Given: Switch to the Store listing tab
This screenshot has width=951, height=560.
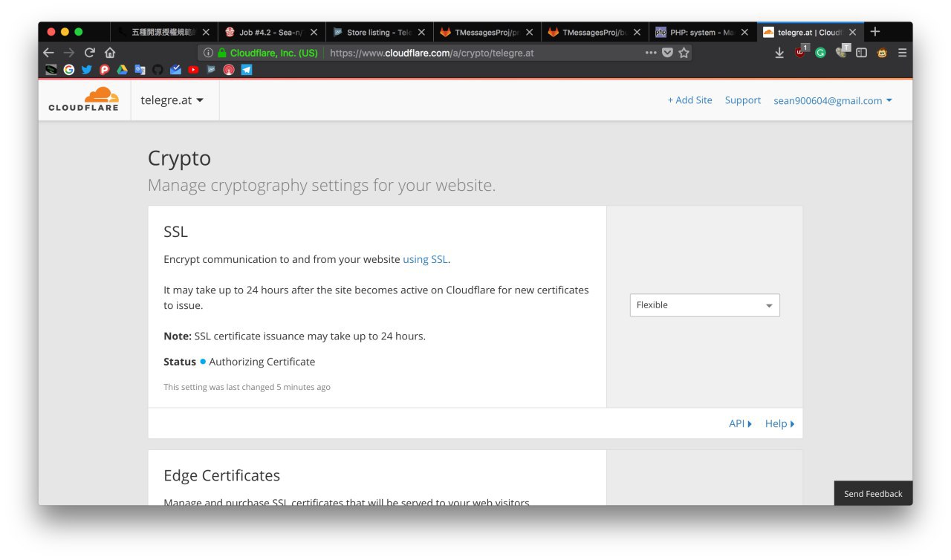Looking at the screenshot, I should (x=379, y=32).
